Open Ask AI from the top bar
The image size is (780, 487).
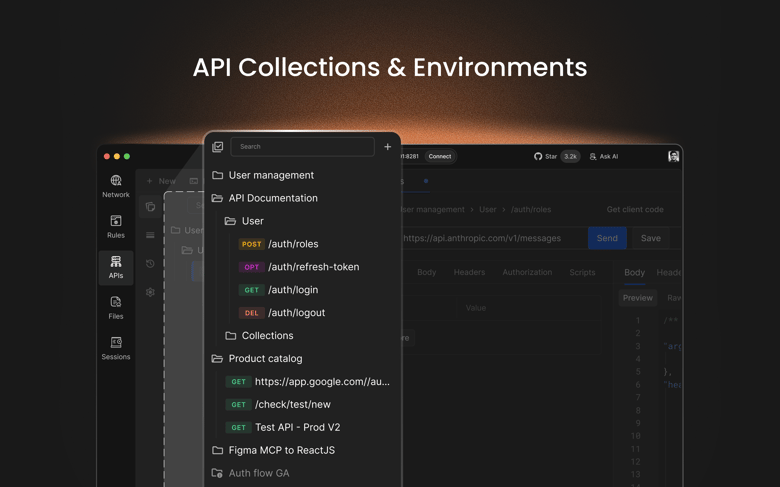[603, 157]
